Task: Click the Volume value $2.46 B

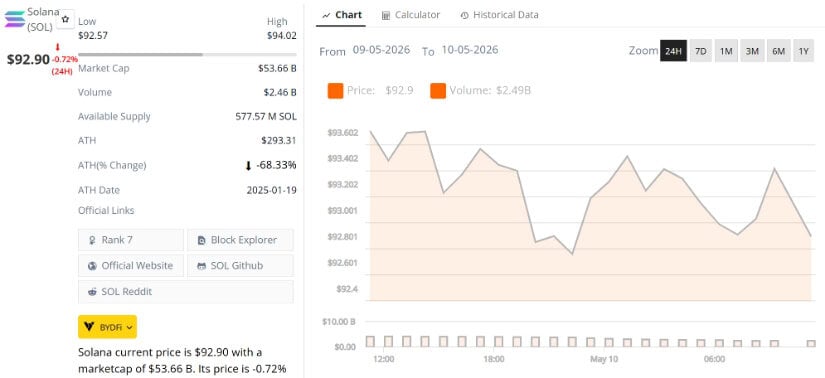Action: [280, 93]
